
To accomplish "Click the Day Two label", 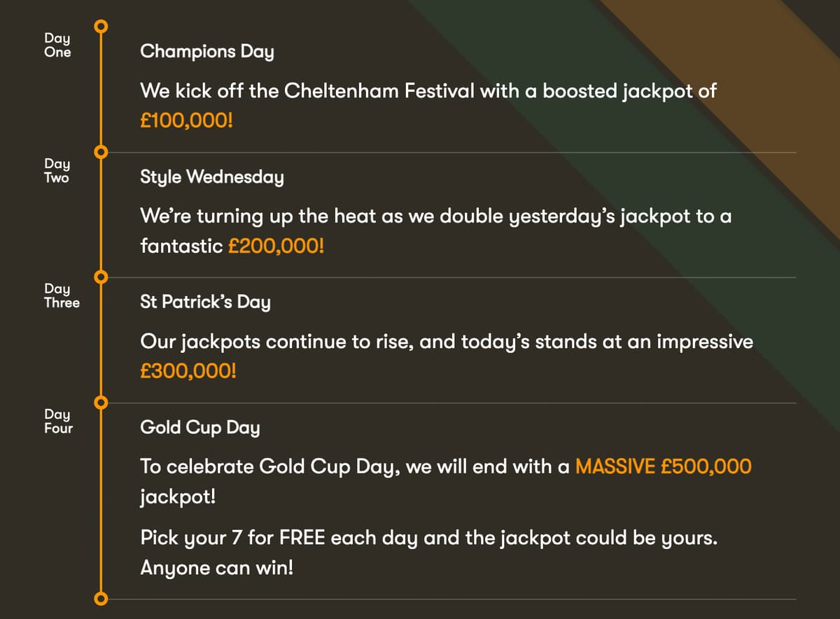I will click(57, 170).
